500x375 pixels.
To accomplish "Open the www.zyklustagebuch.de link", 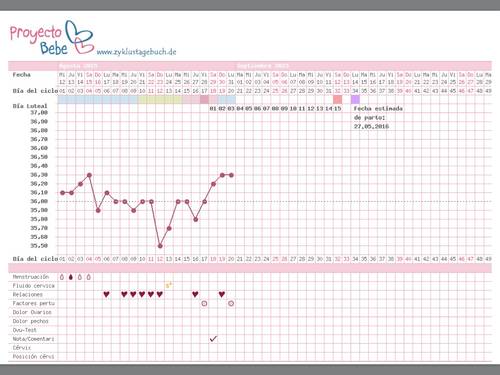I will tap(136, 52).
